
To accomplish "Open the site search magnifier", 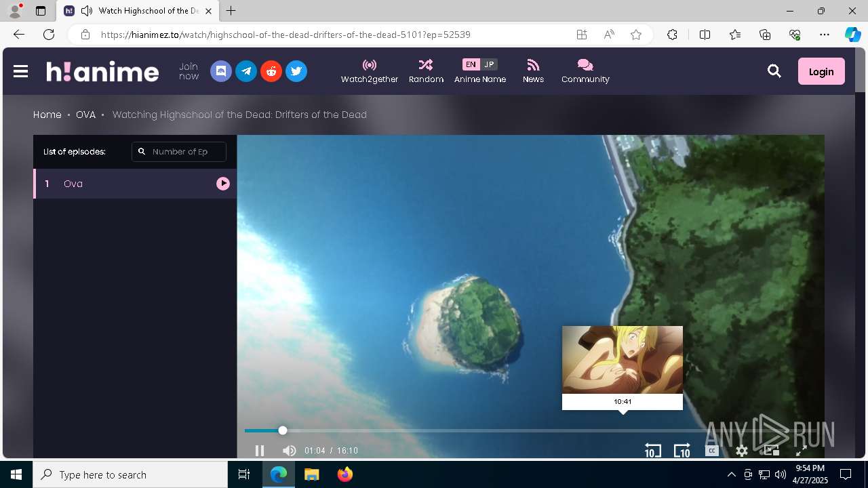I will tap(774, 71).
